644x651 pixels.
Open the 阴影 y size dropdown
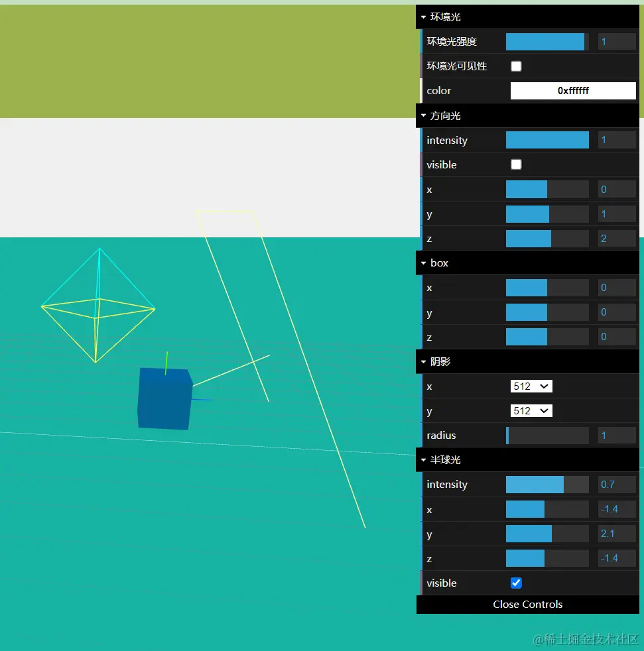[x=531, y=410]
